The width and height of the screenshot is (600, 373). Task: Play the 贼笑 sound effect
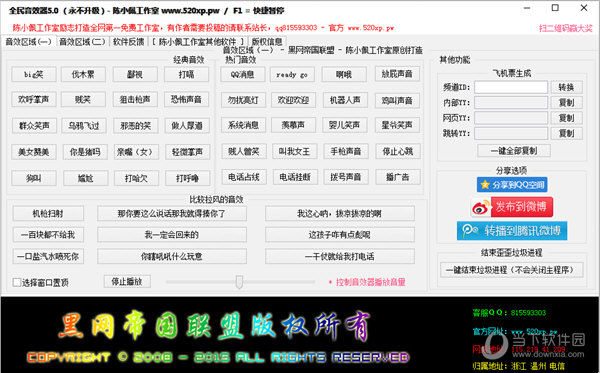coord(83,99)
